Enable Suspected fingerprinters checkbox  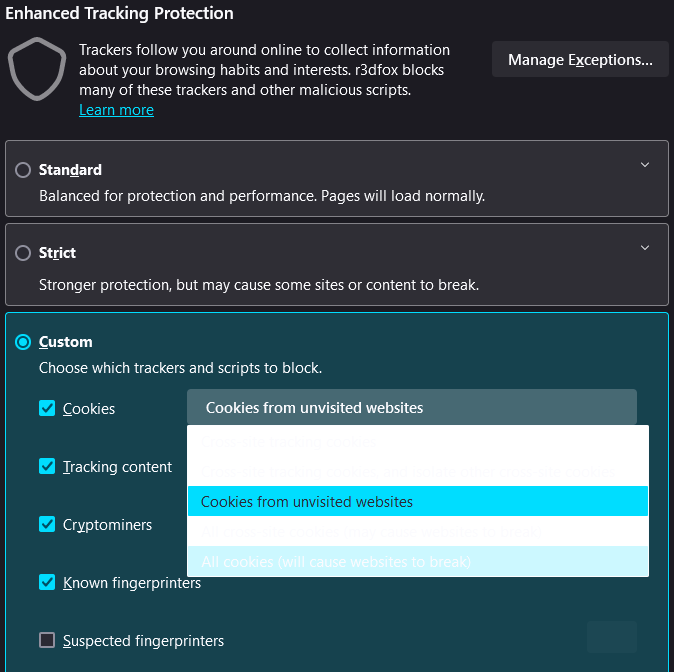(47, 640)
